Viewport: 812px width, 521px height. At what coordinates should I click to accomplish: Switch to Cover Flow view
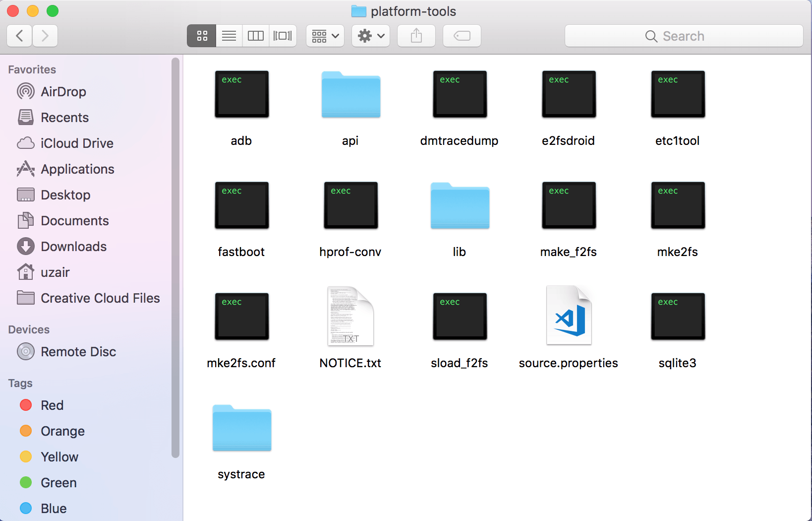point(283,36)
